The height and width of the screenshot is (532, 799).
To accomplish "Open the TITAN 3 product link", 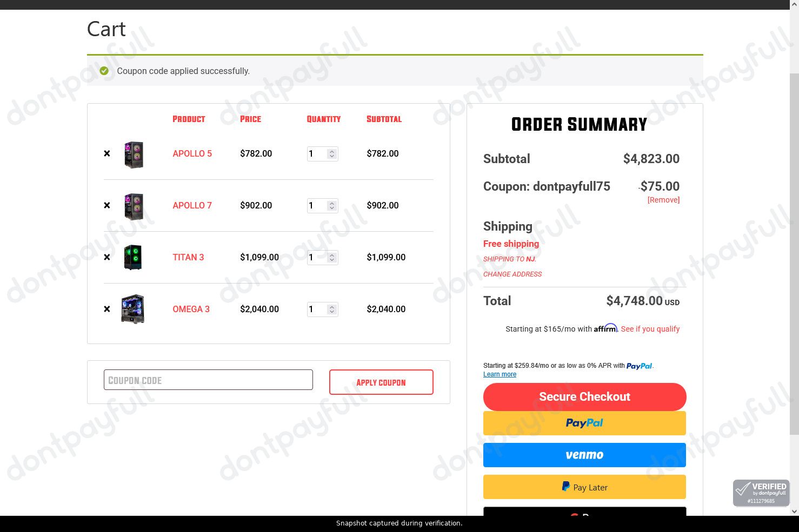I will pos(188,257).
